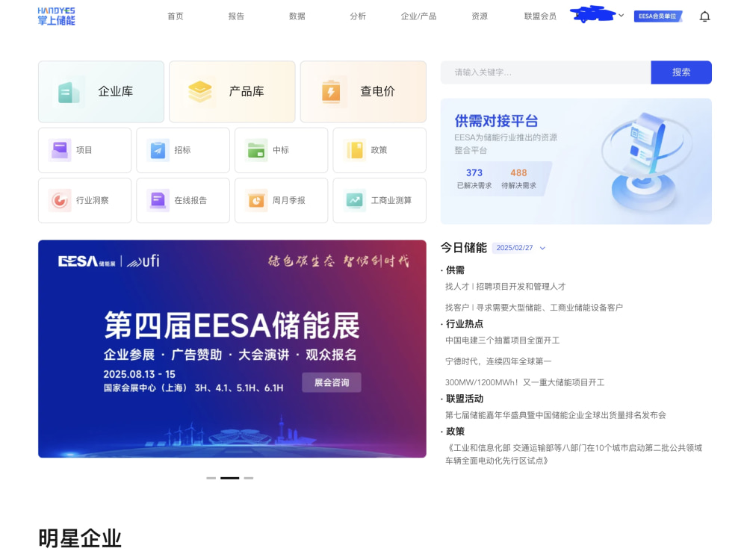Click 488 待解决需求 count
The height and width of the screenshot is (560, 747).
click(519, 178)
